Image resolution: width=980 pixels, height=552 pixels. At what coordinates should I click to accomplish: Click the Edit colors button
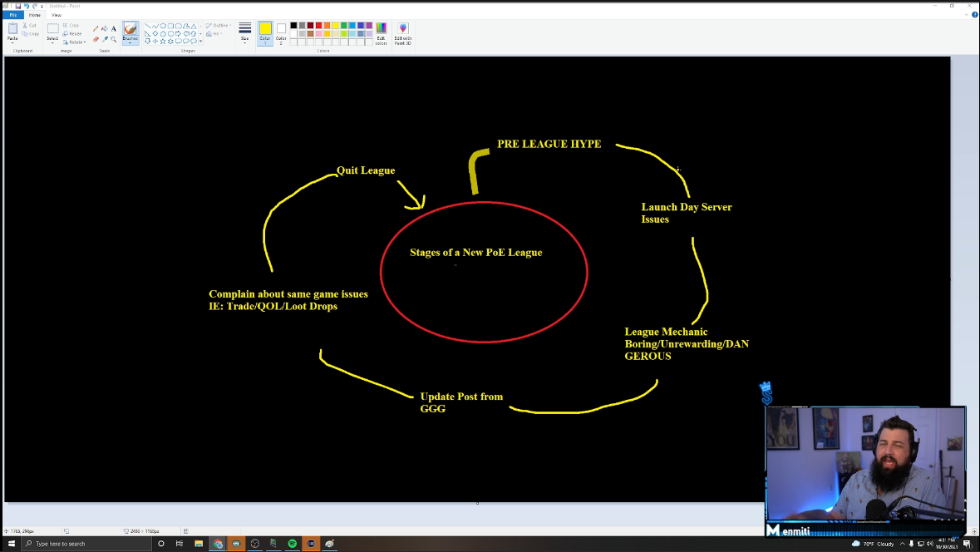(x=382, y=34)
